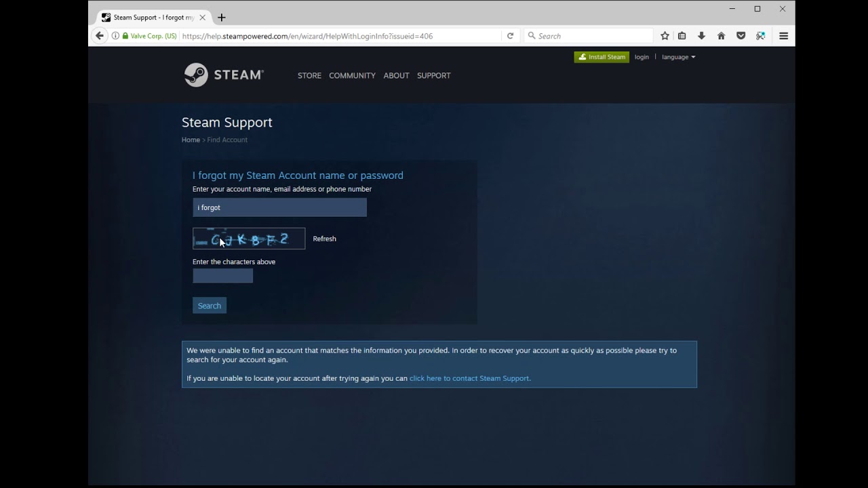Focus the captcha characters input box
Viewport: 868px width, 488px height.
(222, 276)
